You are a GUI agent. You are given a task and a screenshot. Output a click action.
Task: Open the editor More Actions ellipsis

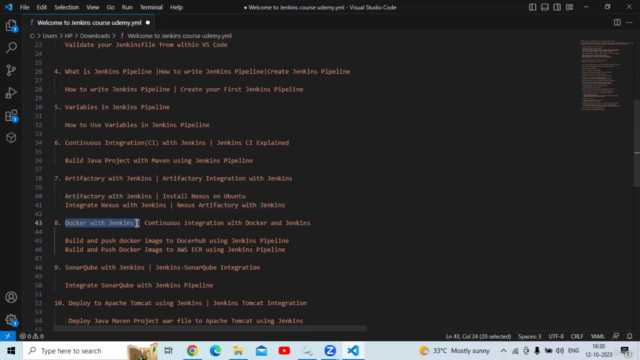[x=629, y=22]
